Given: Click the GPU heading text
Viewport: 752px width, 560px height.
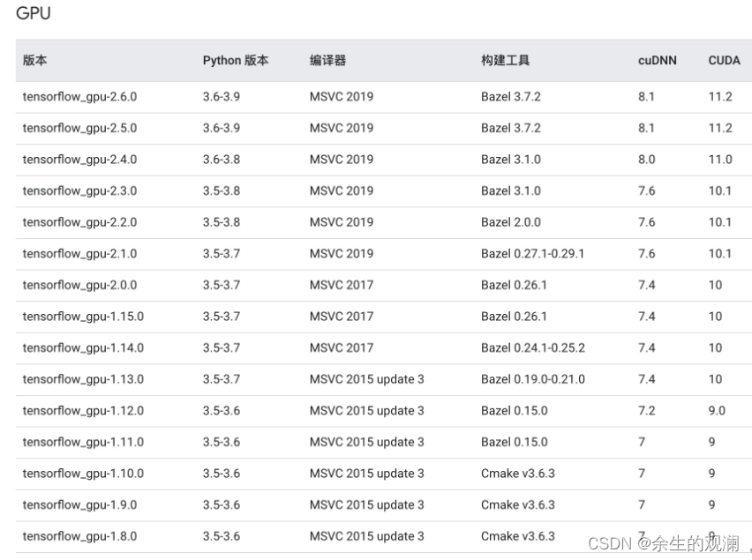Looking at the screenshot, I should [x=33, y=13].
